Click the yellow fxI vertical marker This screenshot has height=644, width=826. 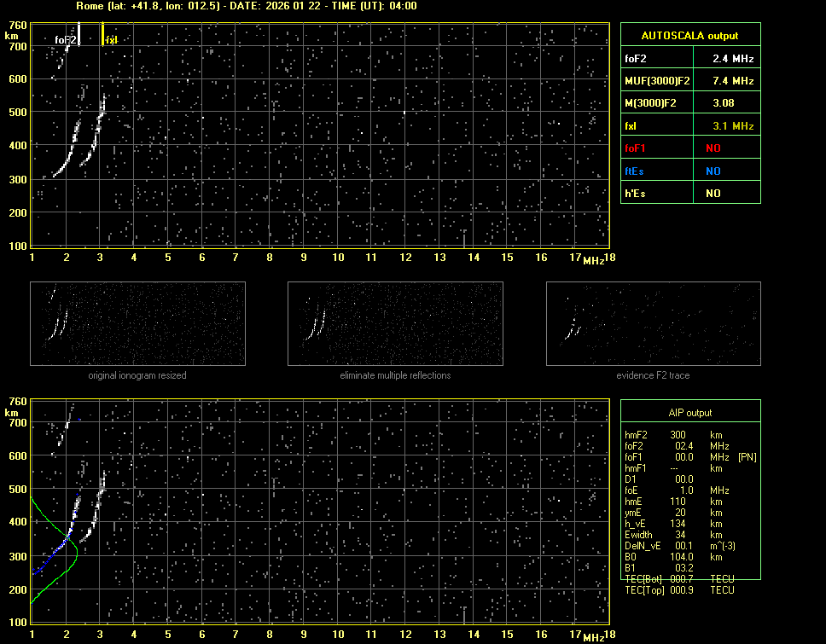click(x=102, y=34)
